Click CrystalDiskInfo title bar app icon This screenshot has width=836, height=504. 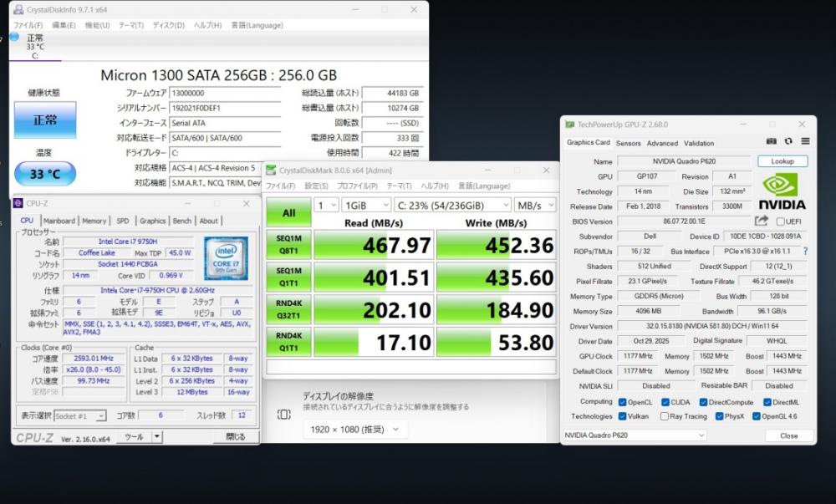coord(18,9)
